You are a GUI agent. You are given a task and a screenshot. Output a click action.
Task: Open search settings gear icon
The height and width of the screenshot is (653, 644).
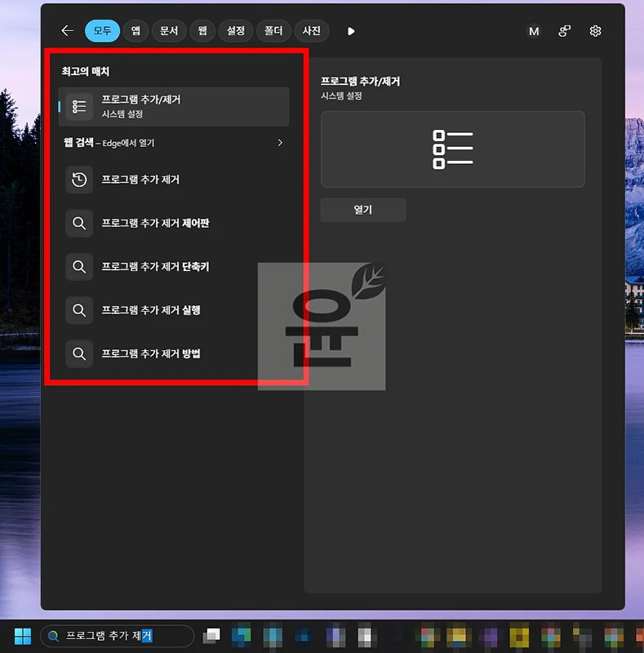pyautogui.click(x=595, y=31)
